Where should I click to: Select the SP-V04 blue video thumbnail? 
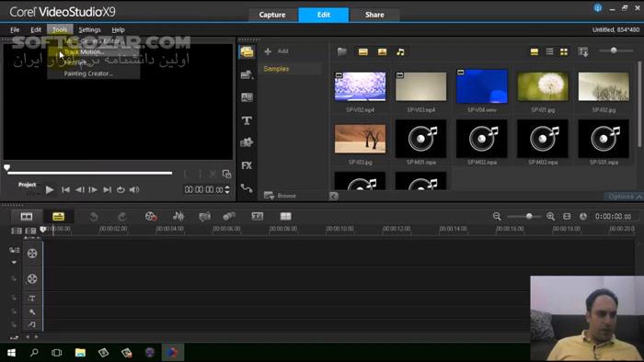click(x=482, y=86)
